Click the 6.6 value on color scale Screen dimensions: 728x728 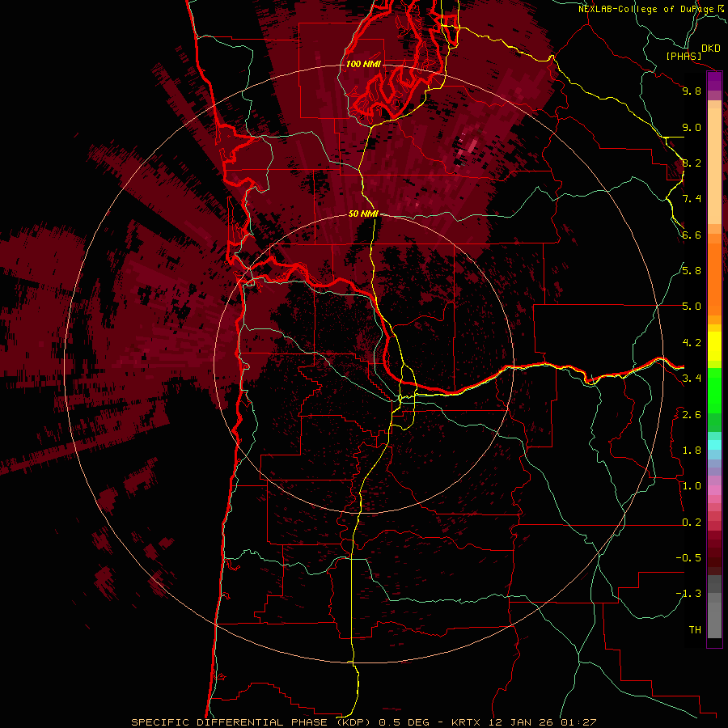pyautogui.click(x=692, y=235)
